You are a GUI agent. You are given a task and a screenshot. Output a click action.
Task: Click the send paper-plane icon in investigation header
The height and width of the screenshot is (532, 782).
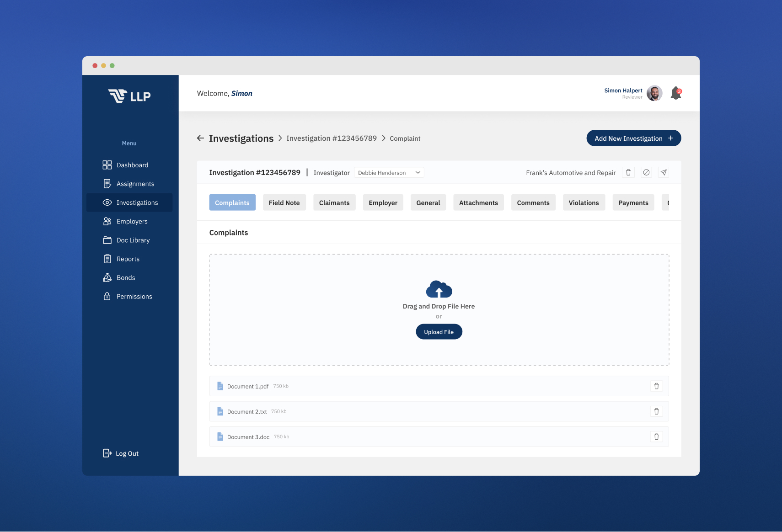664,172
